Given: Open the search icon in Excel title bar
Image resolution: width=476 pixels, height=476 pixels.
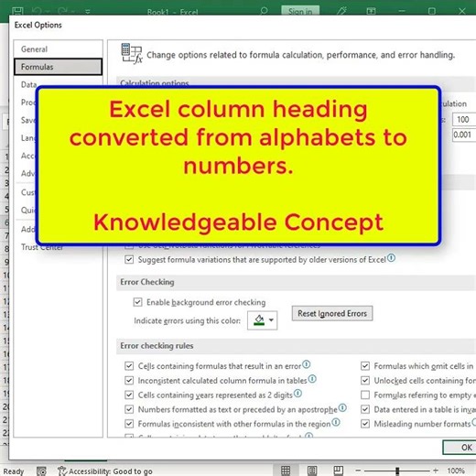Looking at the screenshot, I should coord(264,11).
